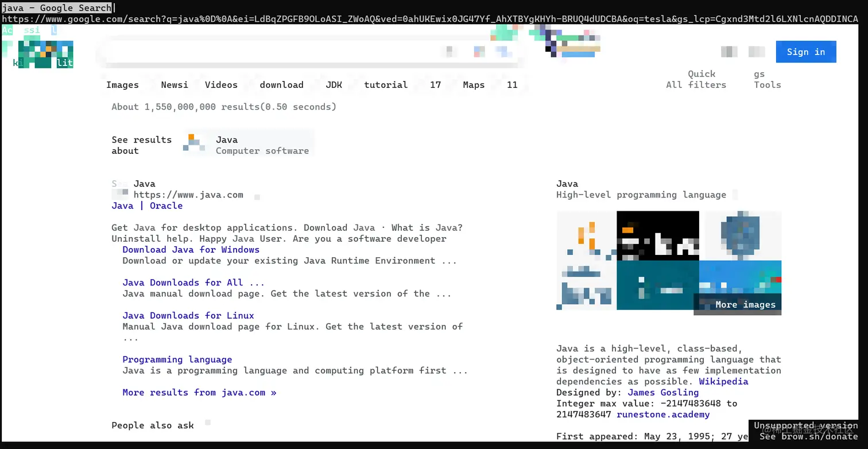Apply the JDK search filter

(334, 85)
